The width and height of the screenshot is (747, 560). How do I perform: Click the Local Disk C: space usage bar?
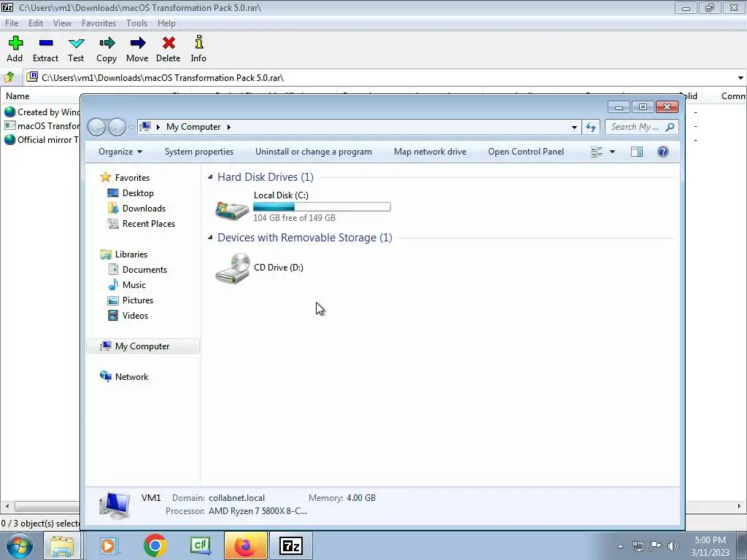[322, 206]
